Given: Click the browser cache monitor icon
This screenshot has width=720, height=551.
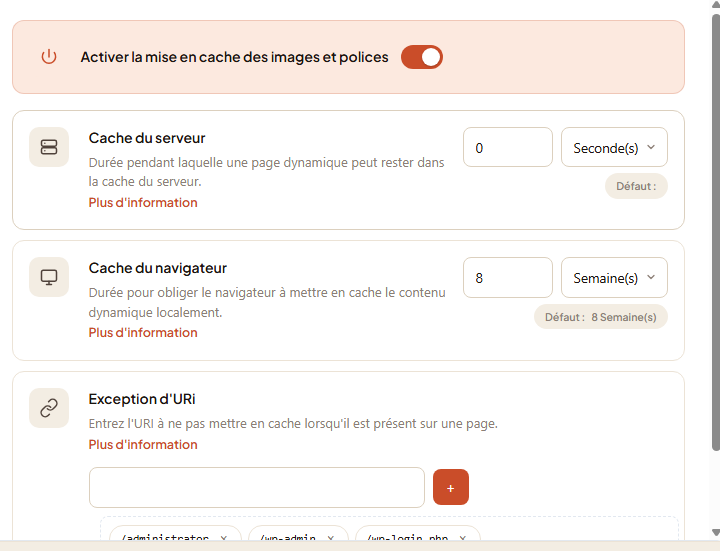Looking at the screenshot, I should 49,277.
